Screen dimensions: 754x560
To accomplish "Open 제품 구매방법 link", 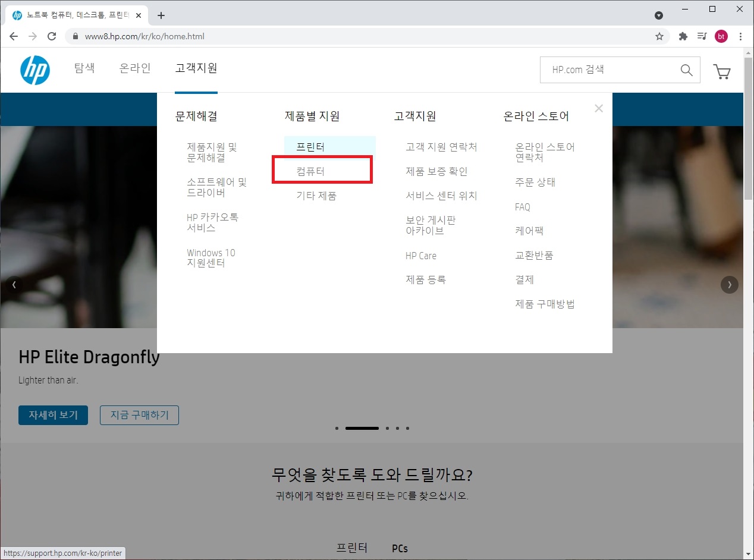I will click(x=545, y=304).
